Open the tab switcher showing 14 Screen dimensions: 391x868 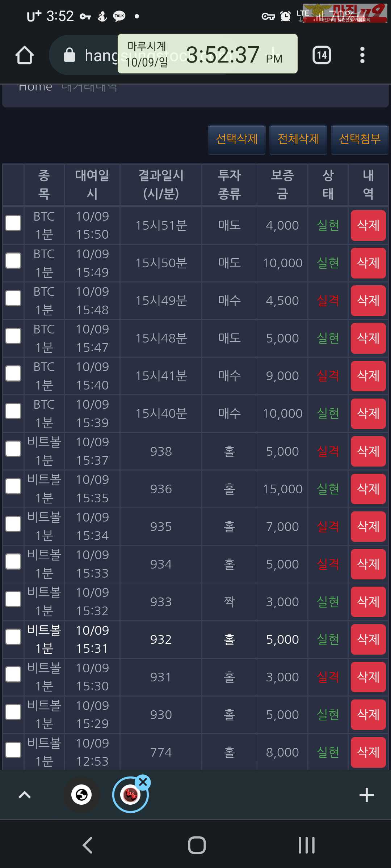321,55
